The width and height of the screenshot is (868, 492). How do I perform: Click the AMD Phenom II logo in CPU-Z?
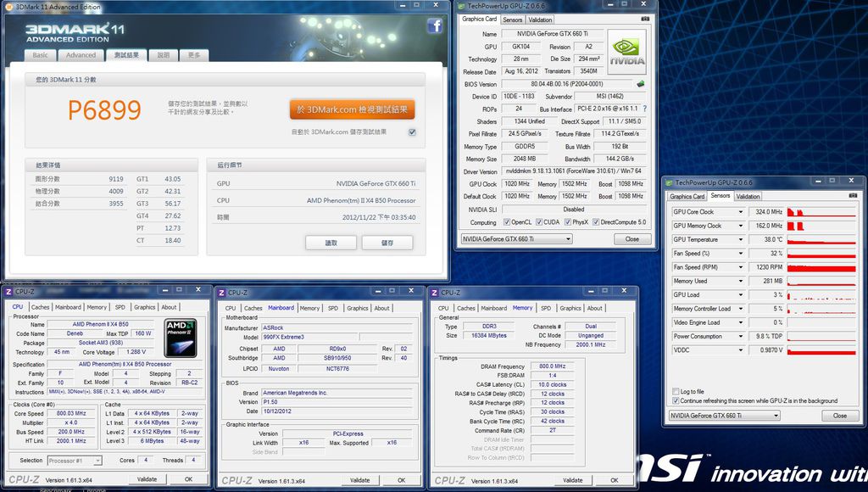181,338
